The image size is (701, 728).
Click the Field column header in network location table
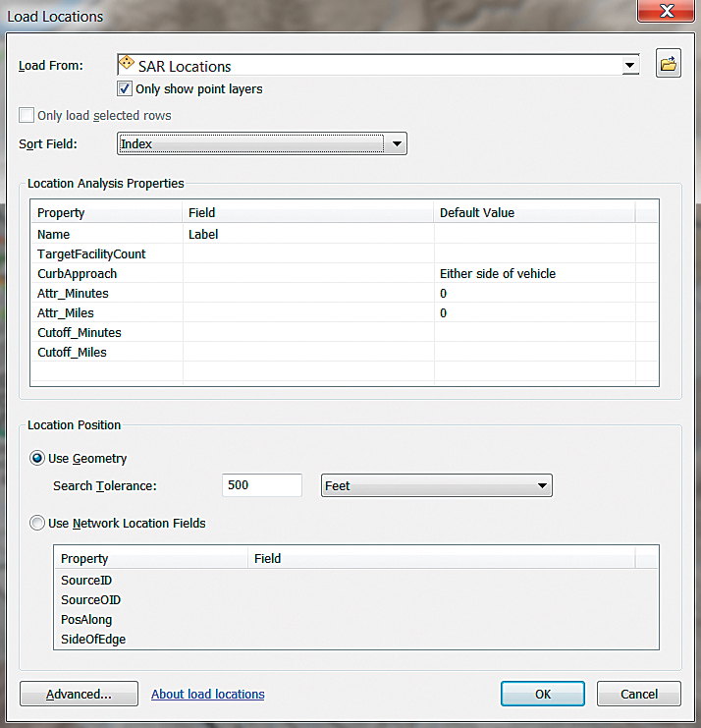[x=442, y=558]
